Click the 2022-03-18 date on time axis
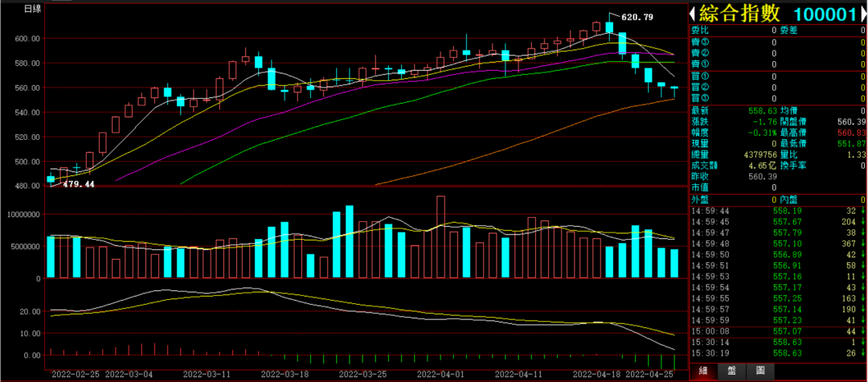This screenshot has height=382, width=868. [285, 374]
